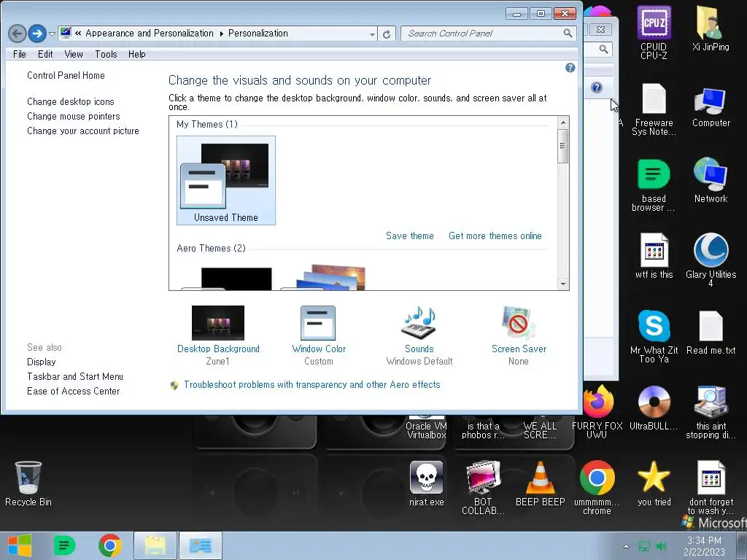Image resolution: width=747 pixels, height=560 pixels.
Task: Open the BOT COLLAB desktop icon
Action: 483,488
